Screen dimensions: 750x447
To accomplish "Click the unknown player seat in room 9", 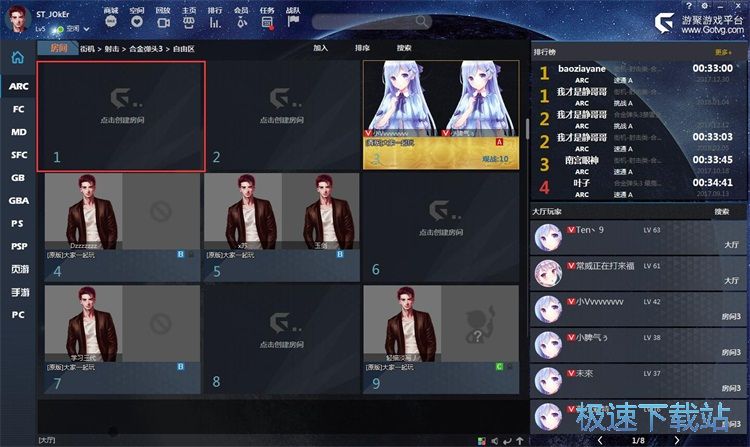I will pos(480,324).
